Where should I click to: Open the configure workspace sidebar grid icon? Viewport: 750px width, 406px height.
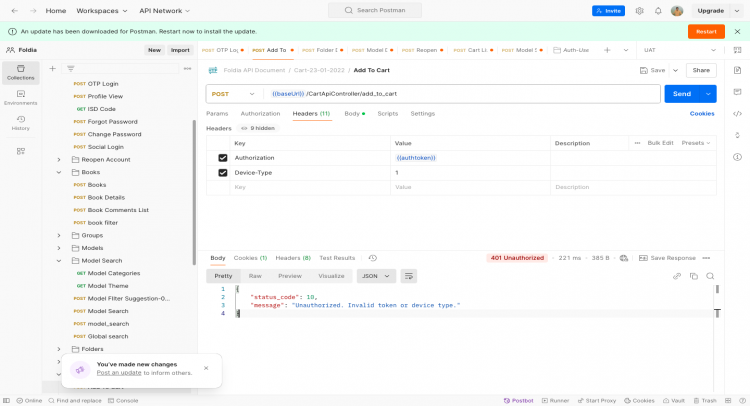click(21, 151)
